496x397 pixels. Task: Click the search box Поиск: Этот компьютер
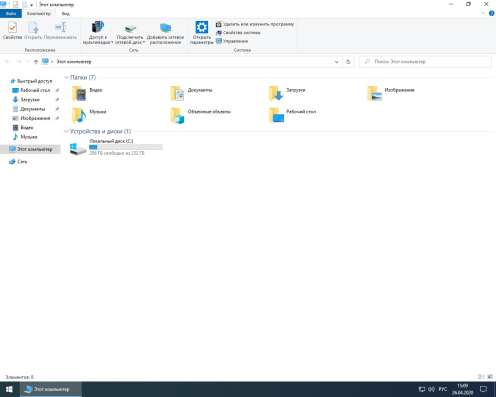click(x=425, y=62)
